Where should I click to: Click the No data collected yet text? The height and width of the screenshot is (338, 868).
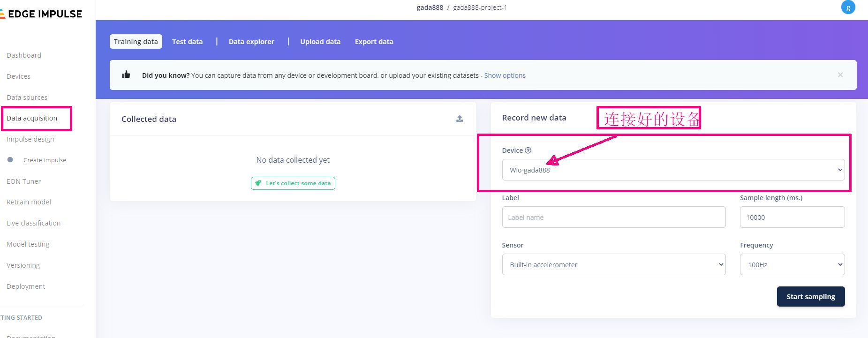[x=293, y=160]
